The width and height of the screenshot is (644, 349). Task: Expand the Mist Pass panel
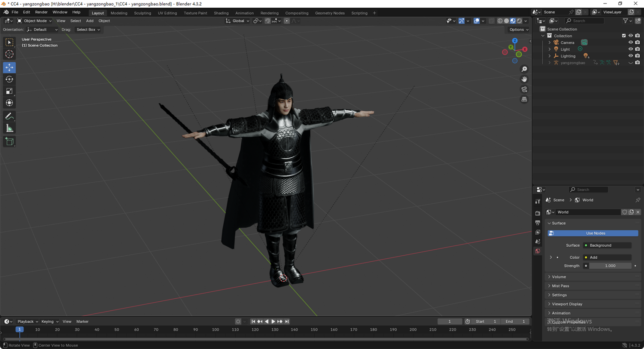pyautogui.click(x=592, y=286)
